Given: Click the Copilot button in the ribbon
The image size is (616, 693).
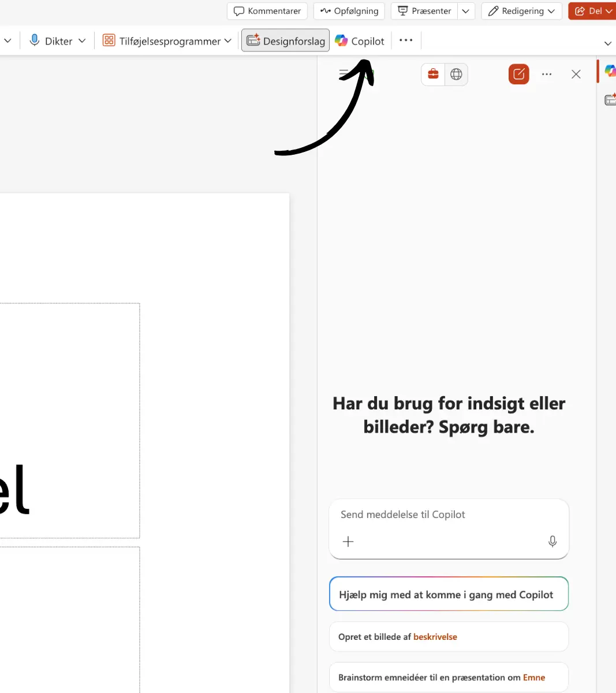Looking at the screenshot, I should pyautogui.click(x=360, y=41).
